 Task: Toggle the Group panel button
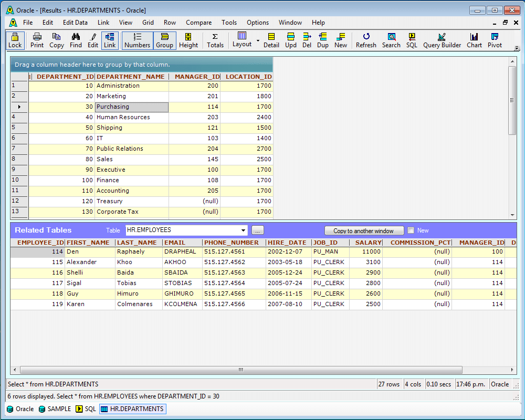[164, 40]
